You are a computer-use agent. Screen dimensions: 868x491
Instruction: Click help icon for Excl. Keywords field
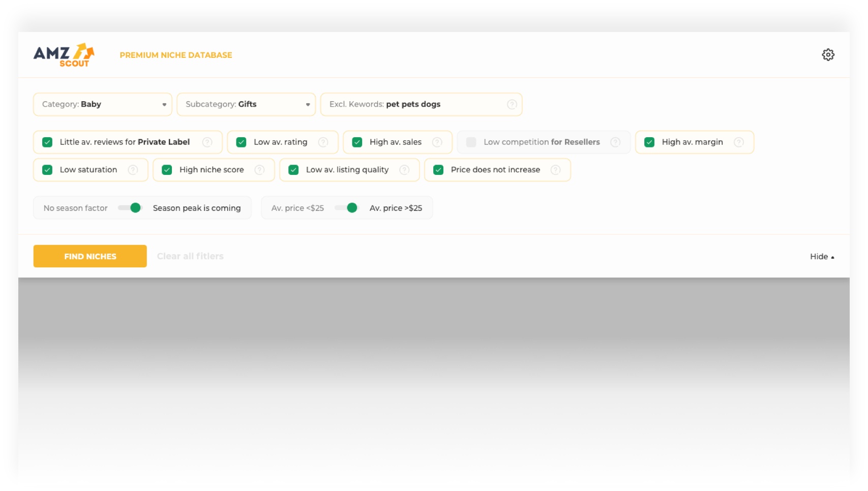click(x=512, y=104)
